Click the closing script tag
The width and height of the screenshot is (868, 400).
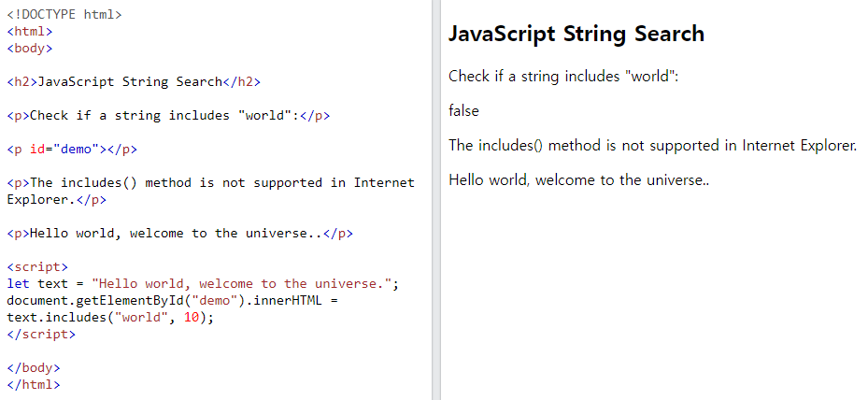click(x=41, y=335)
